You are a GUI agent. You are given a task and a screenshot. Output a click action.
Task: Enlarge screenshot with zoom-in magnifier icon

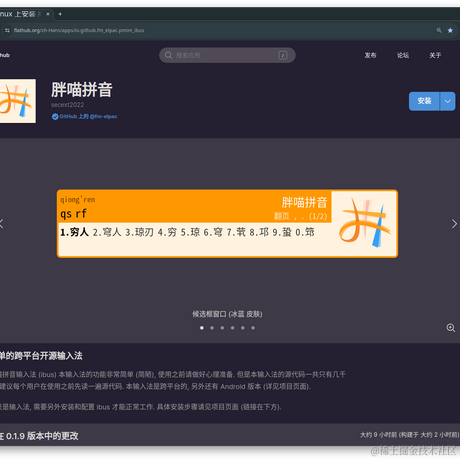click(451, 328)
